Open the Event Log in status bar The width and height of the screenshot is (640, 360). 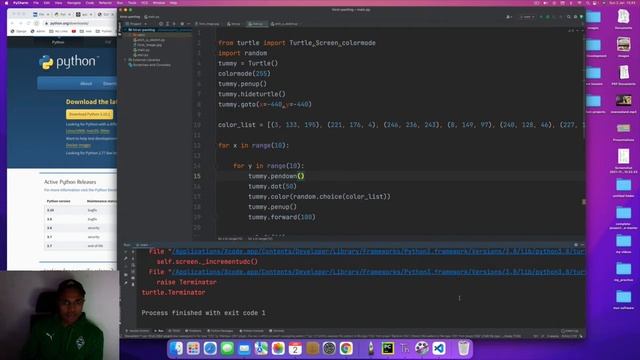coord(570,331)
